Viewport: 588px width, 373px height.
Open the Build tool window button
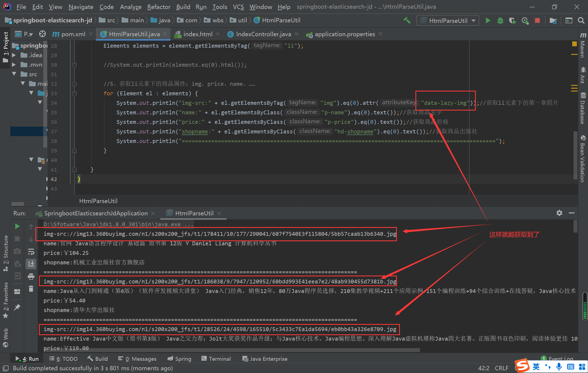(97, 359)
